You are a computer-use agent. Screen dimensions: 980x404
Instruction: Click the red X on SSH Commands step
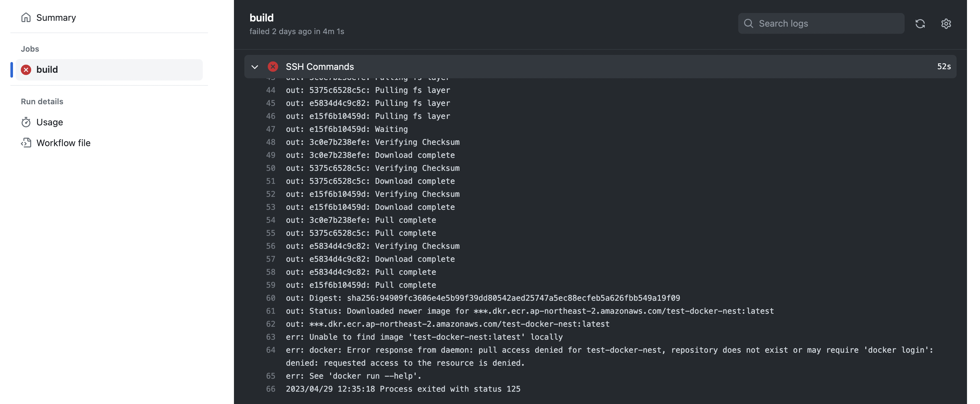(273, 67)
